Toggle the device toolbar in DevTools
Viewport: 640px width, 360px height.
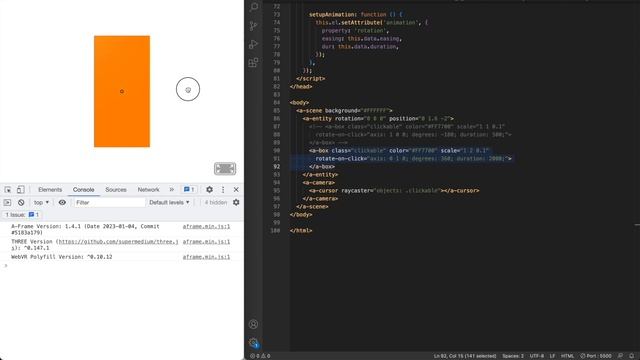point(20,189)
